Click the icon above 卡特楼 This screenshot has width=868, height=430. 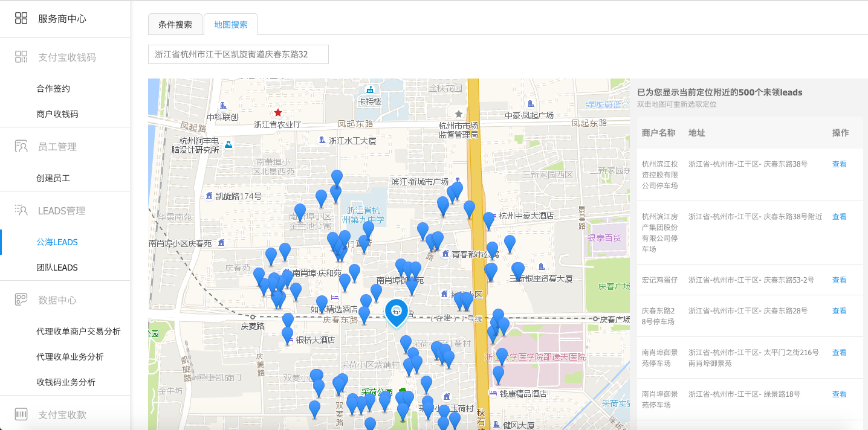(x=369, y=90)
